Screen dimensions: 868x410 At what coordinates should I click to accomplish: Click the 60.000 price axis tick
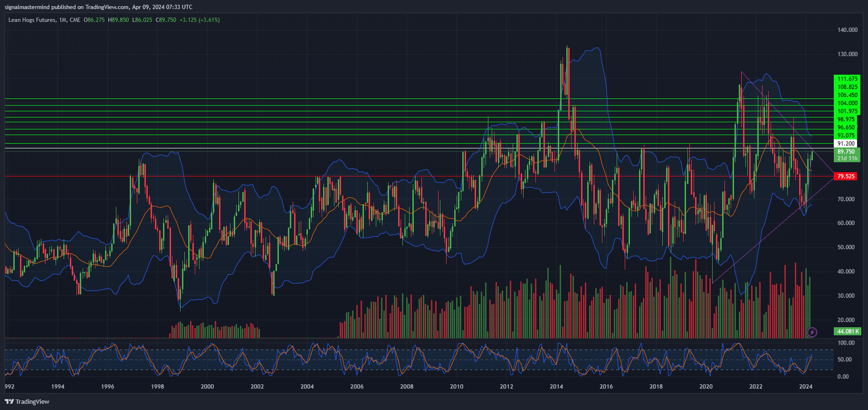coord(846,223)
